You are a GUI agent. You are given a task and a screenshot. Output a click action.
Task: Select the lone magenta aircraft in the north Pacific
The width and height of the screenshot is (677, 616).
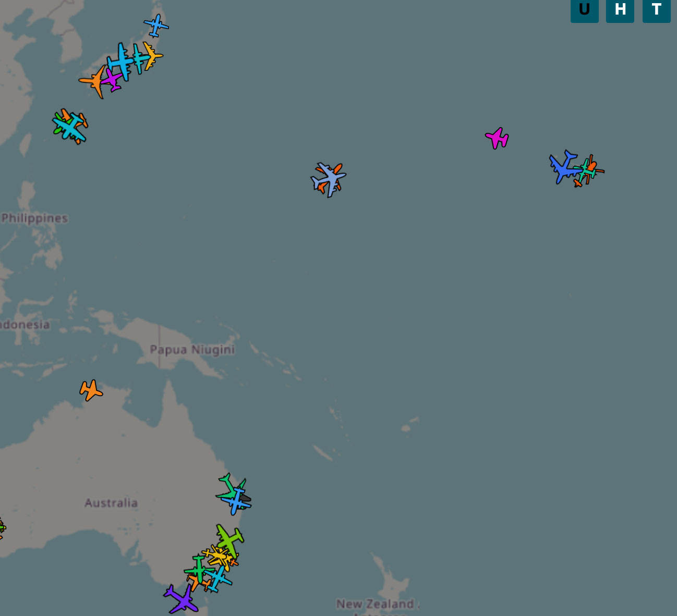(x=498, y=138)
